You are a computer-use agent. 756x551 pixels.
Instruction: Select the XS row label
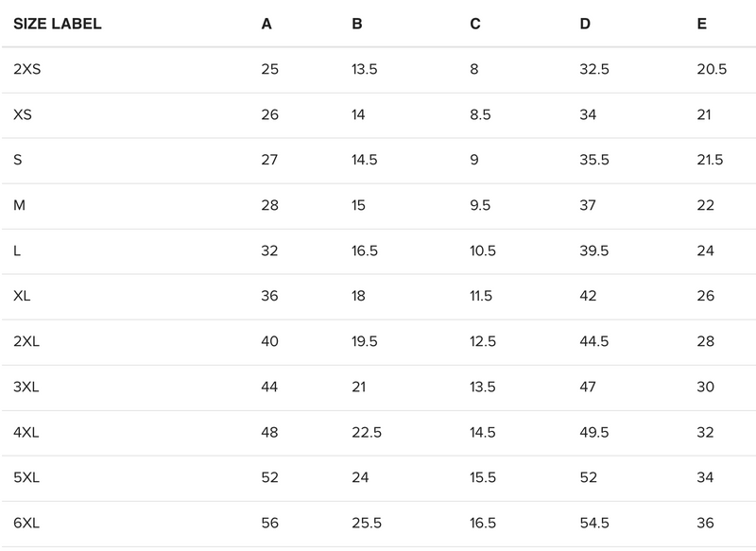[23, 115]
